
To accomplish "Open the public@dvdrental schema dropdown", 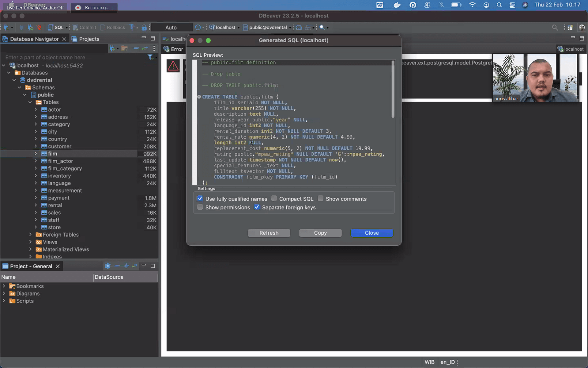I will tap(267, 28).
